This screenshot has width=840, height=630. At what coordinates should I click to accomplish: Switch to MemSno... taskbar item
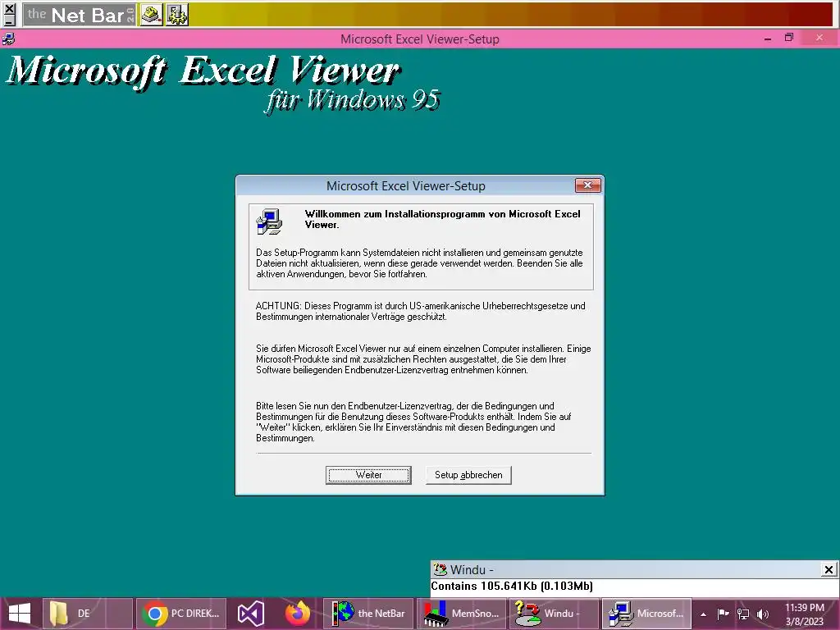pos(462,614)
